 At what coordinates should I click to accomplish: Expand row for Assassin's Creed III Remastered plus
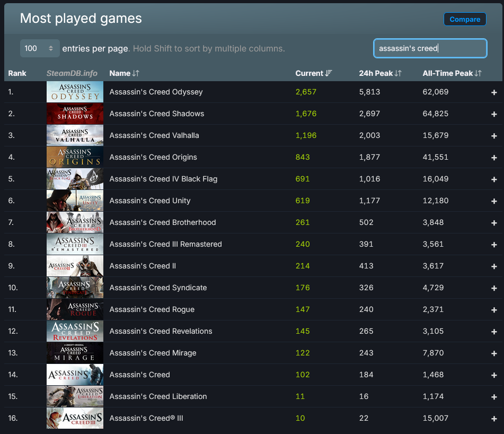coord(494,245)
